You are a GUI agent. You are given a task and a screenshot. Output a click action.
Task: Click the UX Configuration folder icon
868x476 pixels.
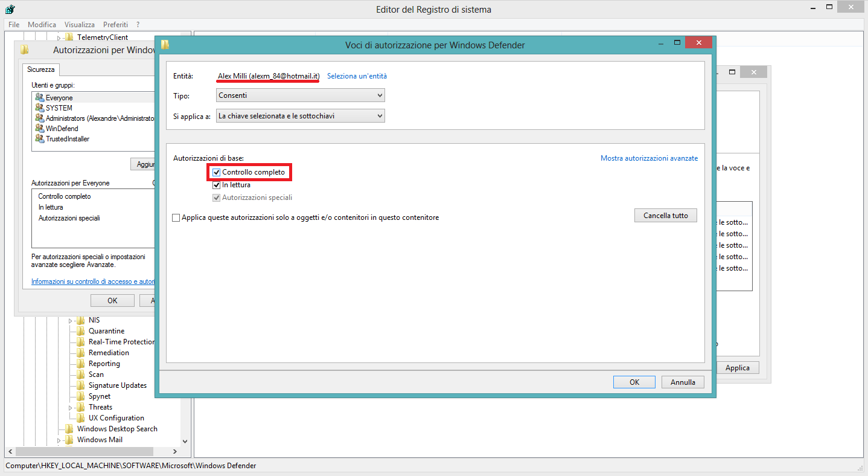[81, 418]
